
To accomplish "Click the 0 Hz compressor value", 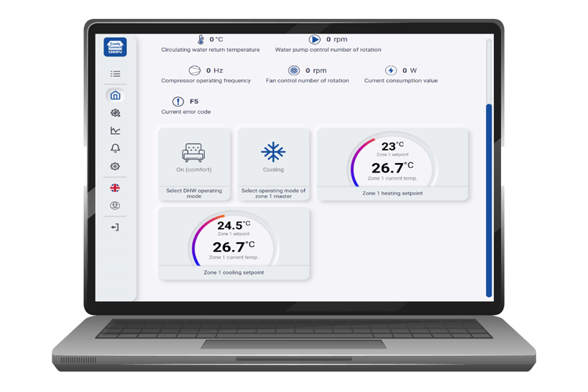I will pyautogui.click(x=215, y=71).
